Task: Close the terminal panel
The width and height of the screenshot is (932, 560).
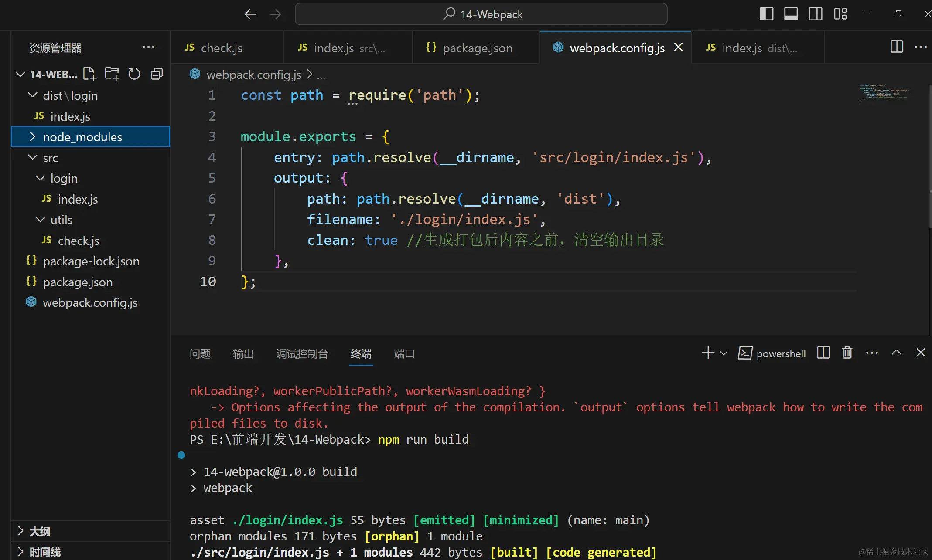Action: point(921,353)
